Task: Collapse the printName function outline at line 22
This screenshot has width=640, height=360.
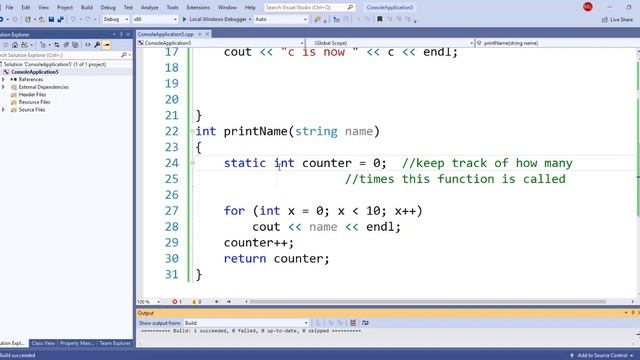Action: pos(193,131)
